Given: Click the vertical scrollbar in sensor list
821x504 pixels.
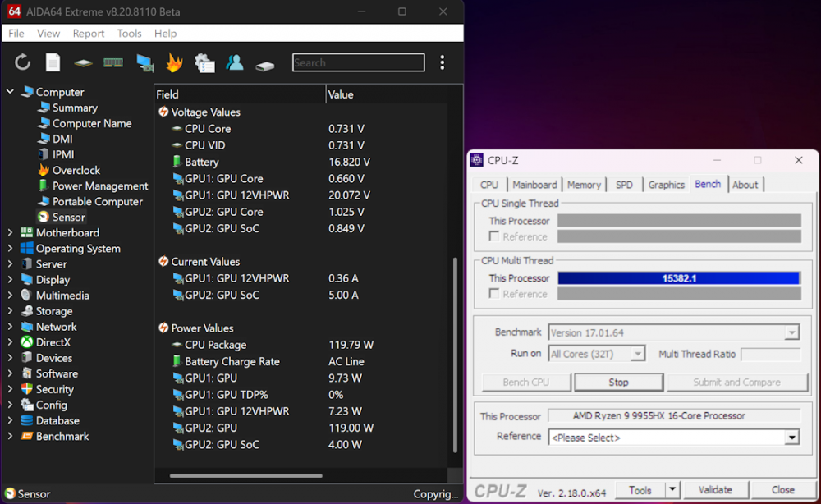Looking at the screenshot, I should 454,353.
